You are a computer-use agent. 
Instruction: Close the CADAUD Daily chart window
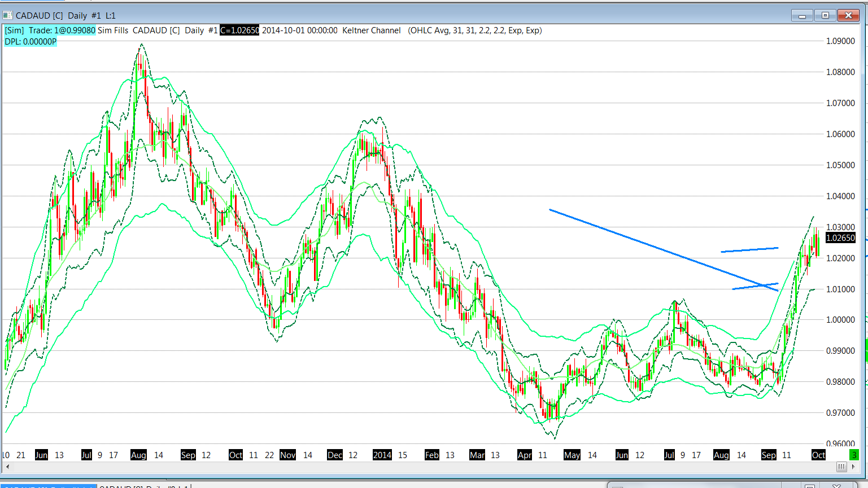coord(848,16)
